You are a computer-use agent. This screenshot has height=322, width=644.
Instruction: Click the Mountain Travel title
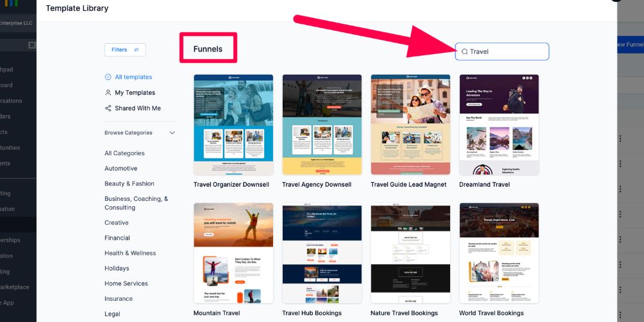(217, 313)
